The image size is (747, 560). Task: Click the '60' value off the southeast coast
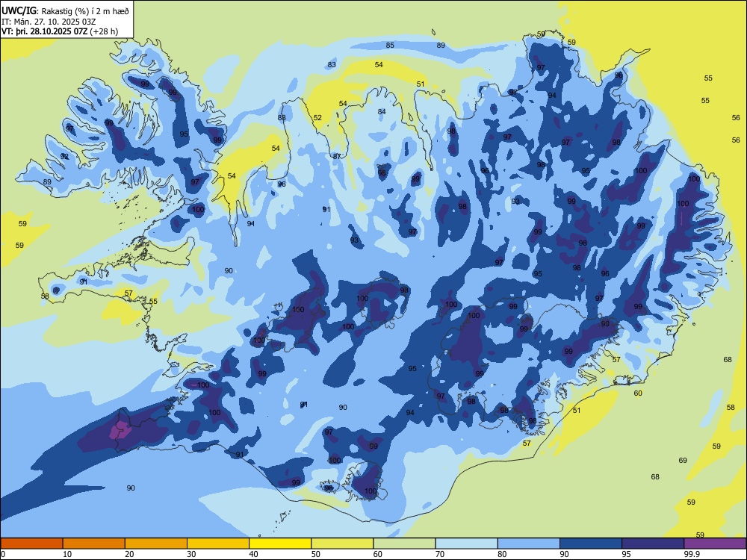[x=638, y=393]
